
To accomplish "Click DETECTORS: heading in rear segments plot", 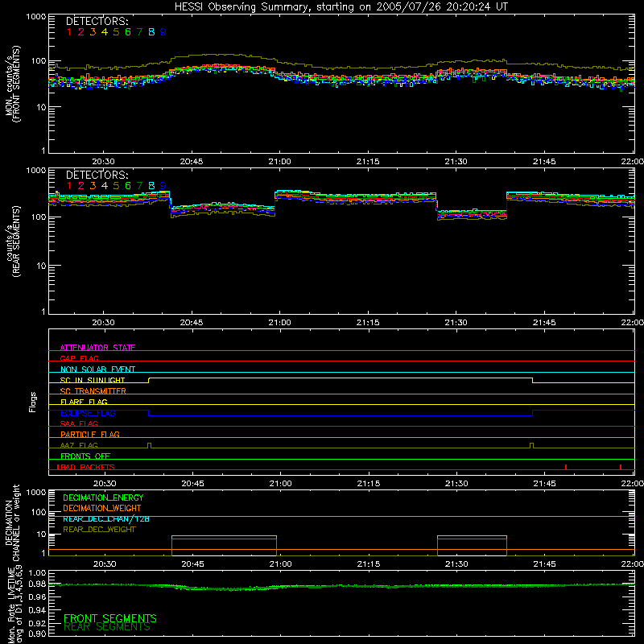I will [x=97, y=175].
